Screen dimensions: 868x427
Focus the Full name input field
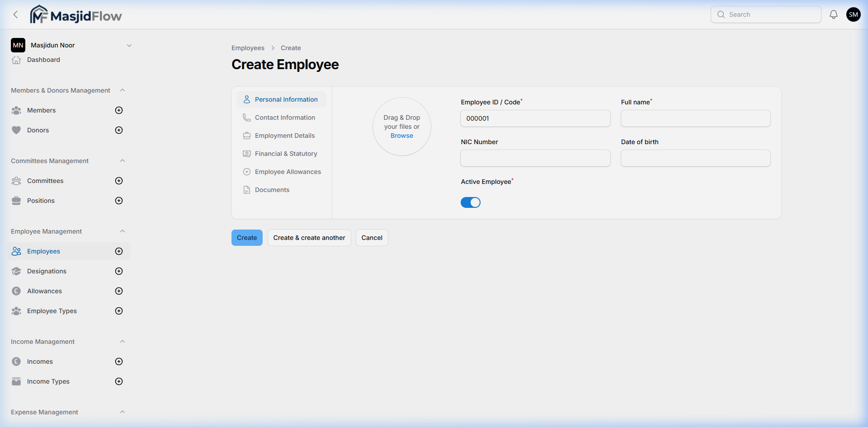point(695,118)
